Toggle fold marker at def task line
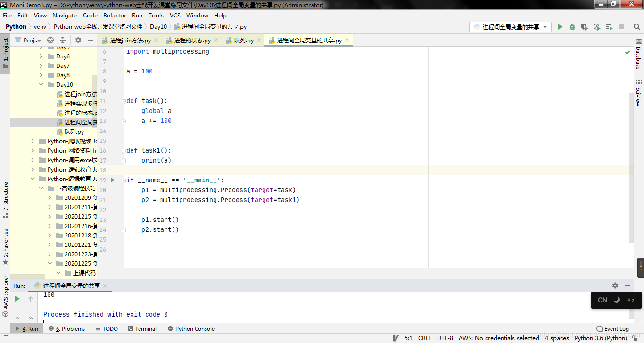The width and height of the screenshot is (644, 343). coord(124,101)
